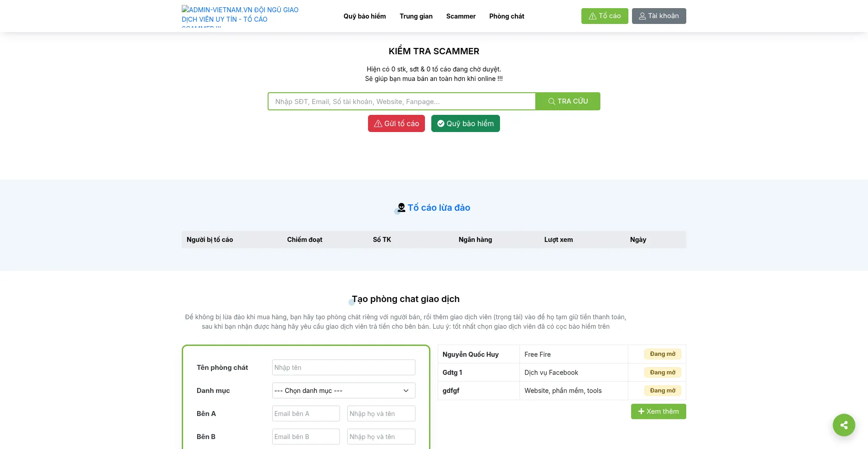Open the Nguyễn Quốc Huy chat room
Image resolution: width=868 pixels, height=449 pixels.
470,354
